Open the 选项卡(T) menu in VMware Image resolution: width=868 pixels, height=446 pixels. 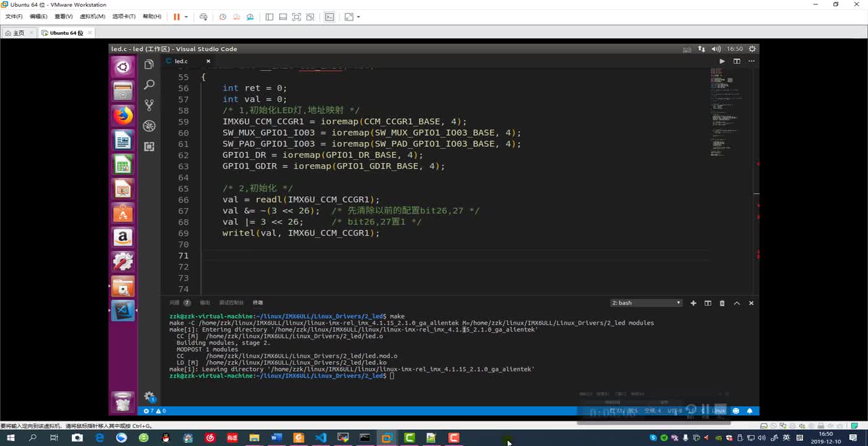[123, 17]
